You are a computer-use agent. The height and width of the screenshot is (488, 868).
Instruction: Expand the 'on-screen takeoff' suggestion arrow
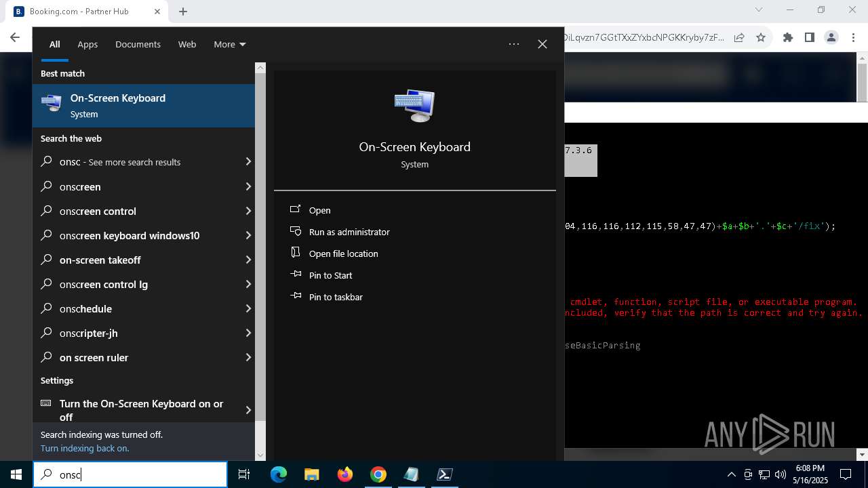pos(248,259)
